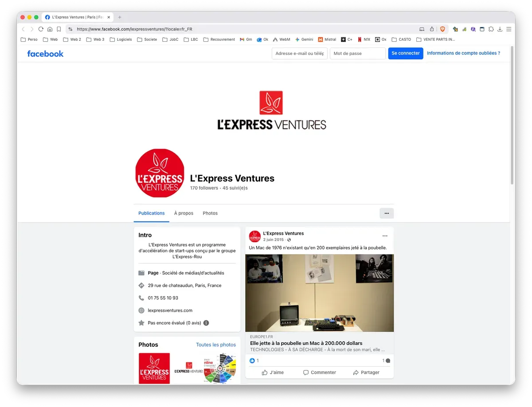Click the phone number 01 75 55 10 93
Viewport: 532px width, 407px height.
click(x=163, y=298)
